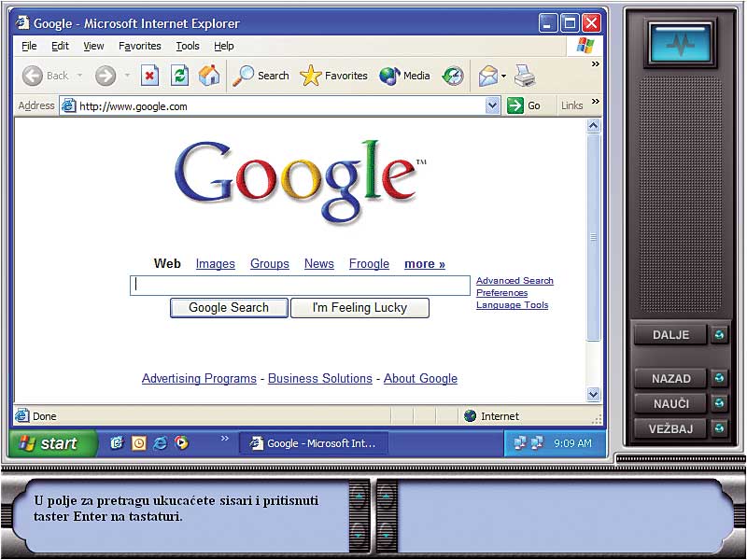Open the Advanced Search link
The width and height of the screenshot is (747, 560).
coord(514,281)
